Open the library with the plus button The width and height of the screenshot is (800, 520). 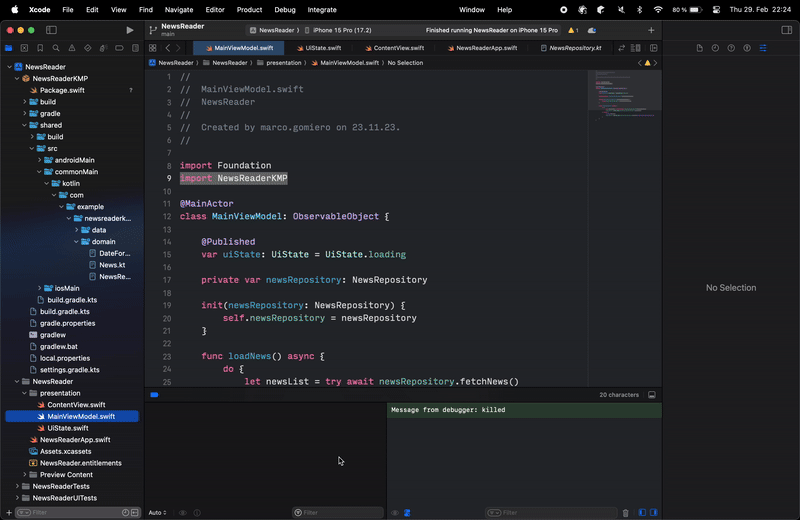[651, 30]
